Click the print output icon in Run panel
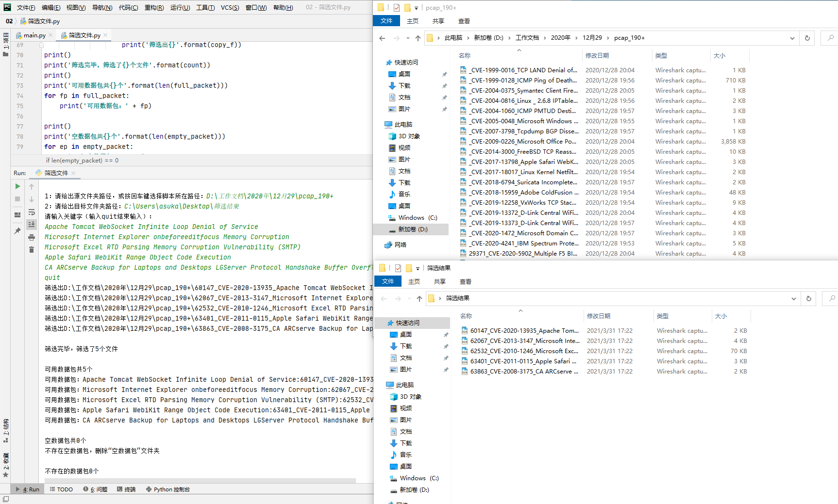This screenshot has height=504, width=838. coord(32,237)
